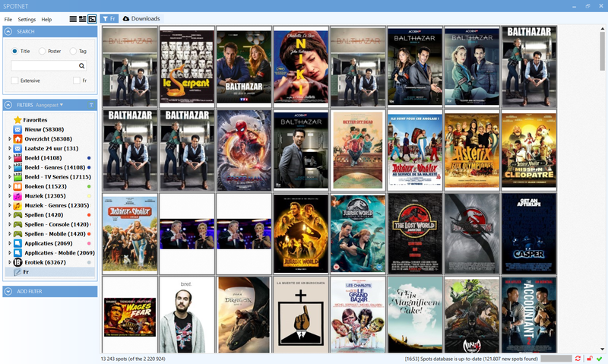Click the Beeld - TV Series icon

(x=17, y=177)
